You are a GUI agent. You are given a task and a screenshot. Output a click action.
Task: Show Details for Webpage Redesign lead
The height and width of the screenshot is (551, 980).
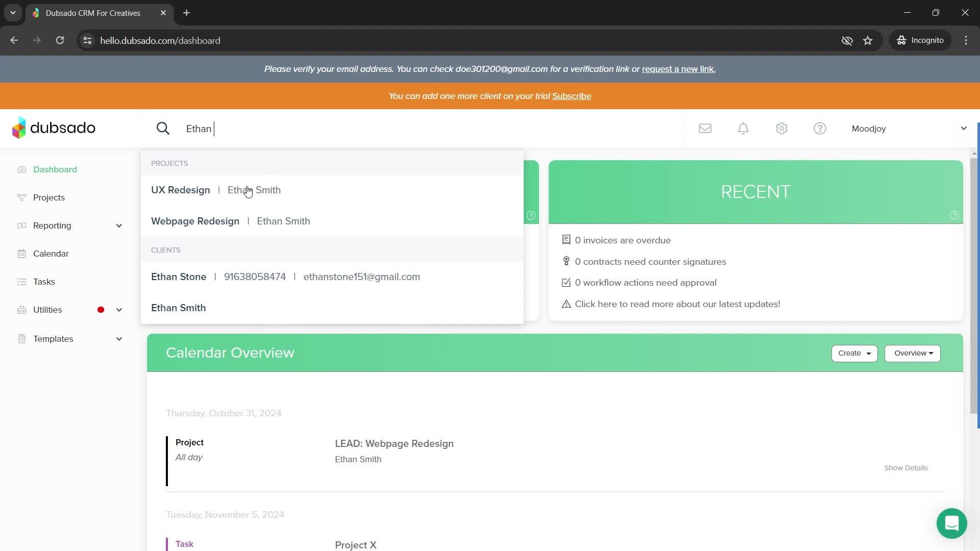pos(905,468)
